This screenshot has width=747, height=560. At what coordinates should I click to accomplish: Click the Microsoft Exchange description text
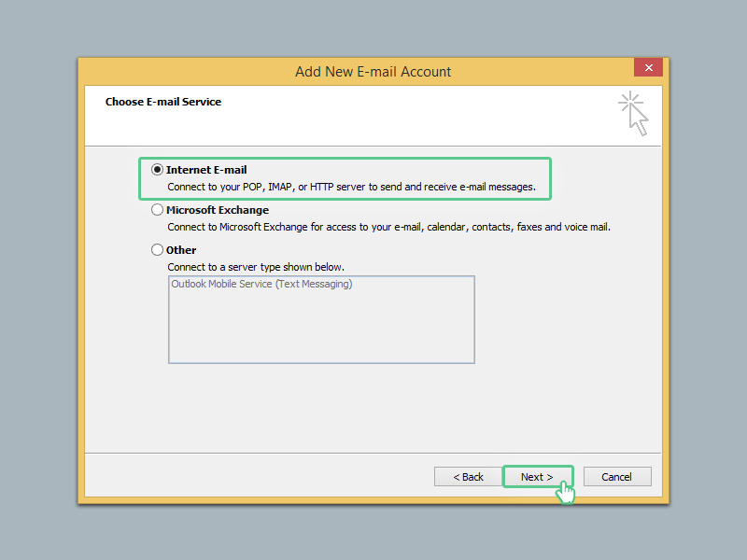pos(388,227)
